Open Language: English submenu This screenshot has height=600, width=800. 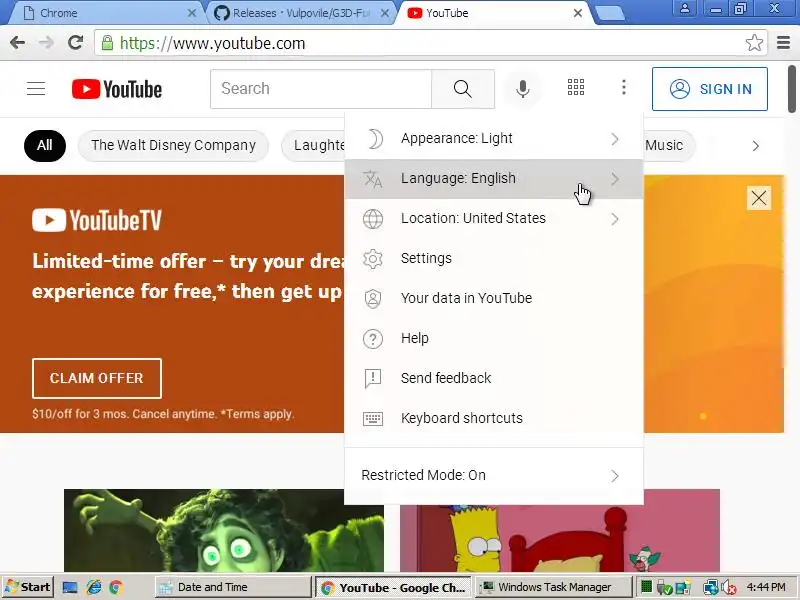(494, 179)
